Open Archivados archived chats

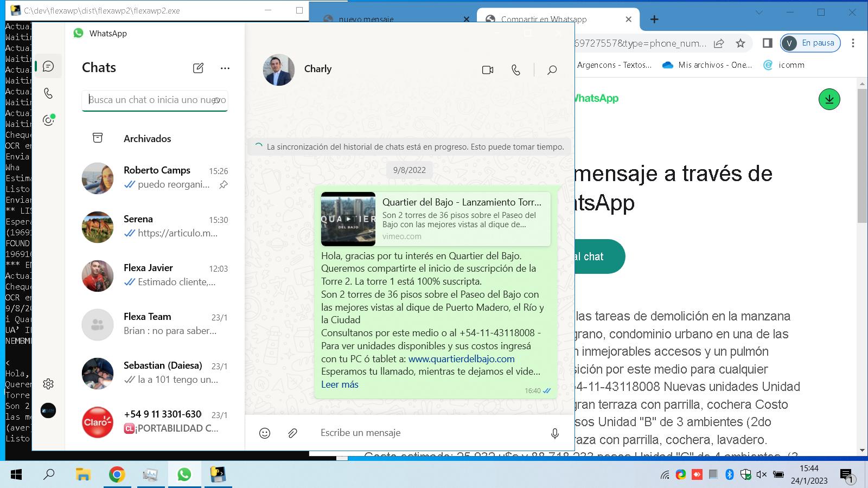[155, 138]
